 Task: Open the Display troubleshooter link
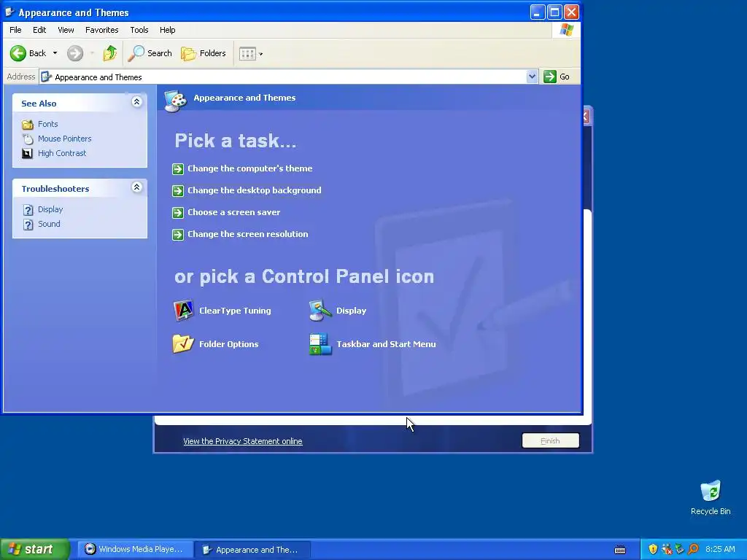(50, 209)
